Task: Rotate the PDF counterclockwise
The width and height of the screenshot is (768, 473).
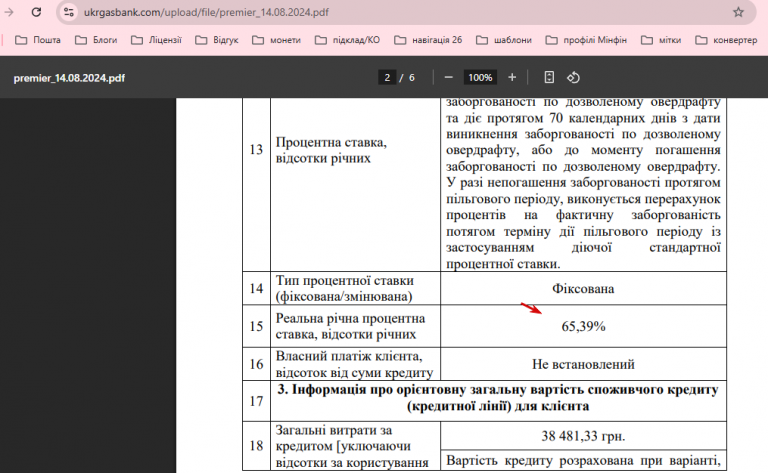Action: [x=574, y=77]
